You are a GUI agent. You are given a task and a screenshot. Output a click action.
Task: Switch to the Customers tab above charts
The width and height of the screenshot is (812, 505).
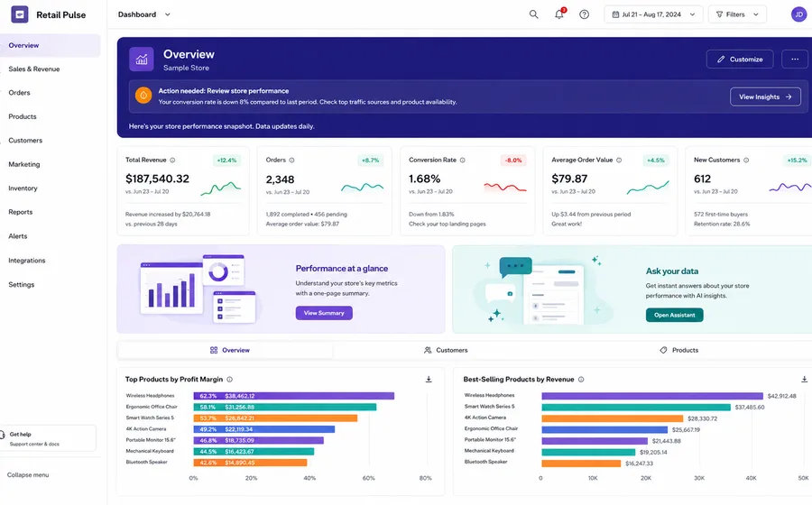446,350
